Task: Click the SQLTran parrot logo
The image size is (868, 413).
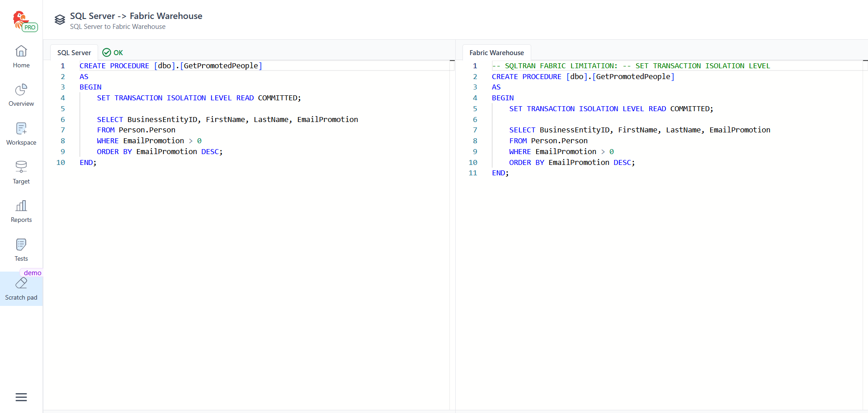Action: point(19,19)
